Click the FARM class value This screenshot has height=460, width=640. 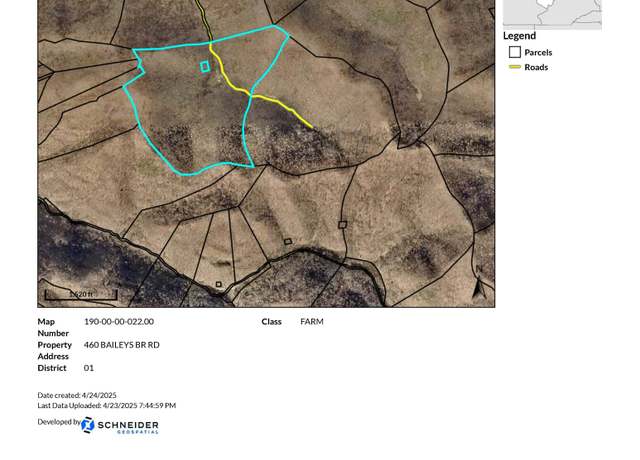312,322
